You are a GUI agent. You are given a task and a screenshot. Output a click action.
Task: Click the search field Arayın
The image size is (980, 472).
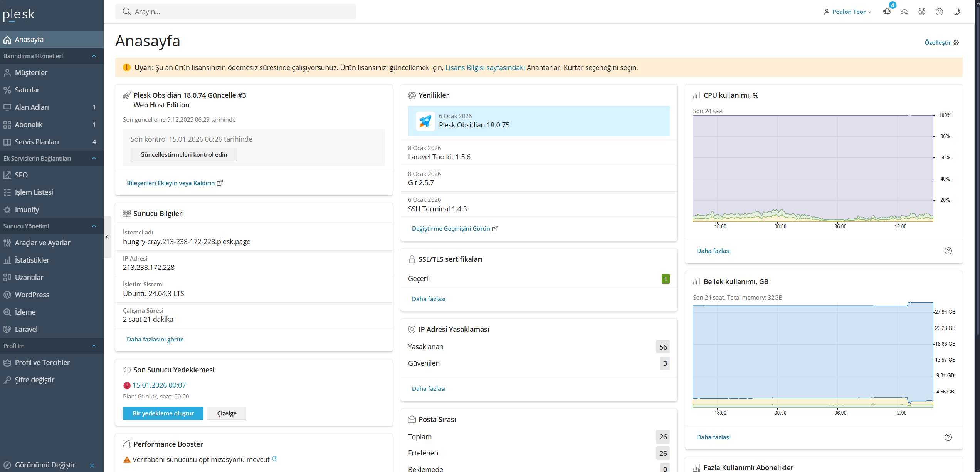[x=235, y=12]
